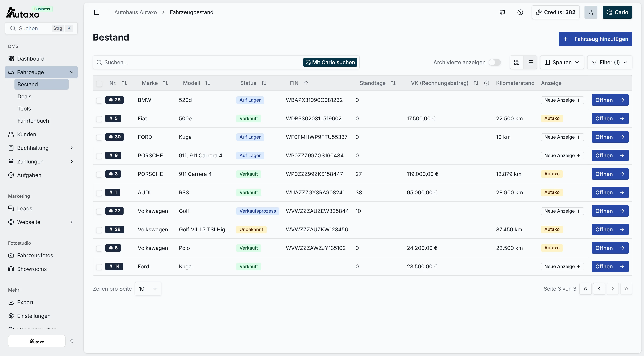Collapse the Fahrzeuge menu section
This screenshot has width=644, height=356.
click(x=71, y=72)
